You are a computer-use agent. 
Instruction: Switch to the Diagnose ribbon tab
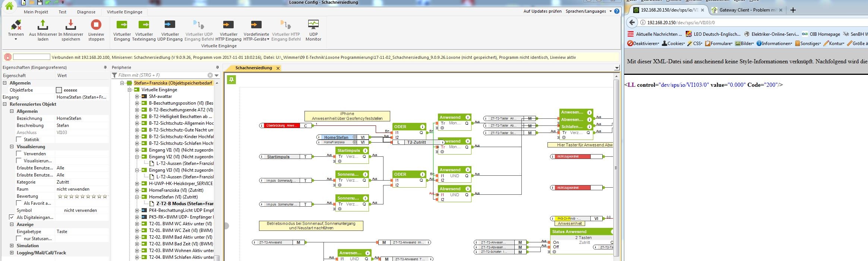tap(86, 12)
